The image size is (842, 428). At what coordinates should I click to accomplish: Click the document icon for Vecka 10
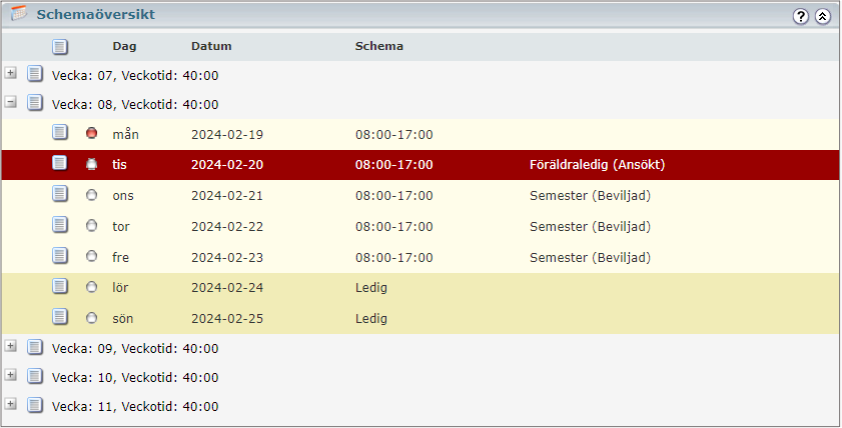(x=35, y=375)
